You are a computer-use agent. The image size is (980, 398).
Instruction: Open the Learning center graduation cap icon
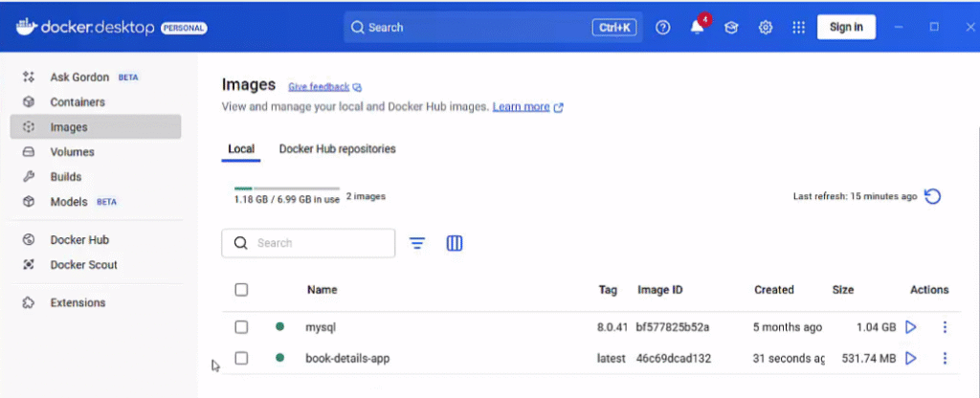pos(731,28)
